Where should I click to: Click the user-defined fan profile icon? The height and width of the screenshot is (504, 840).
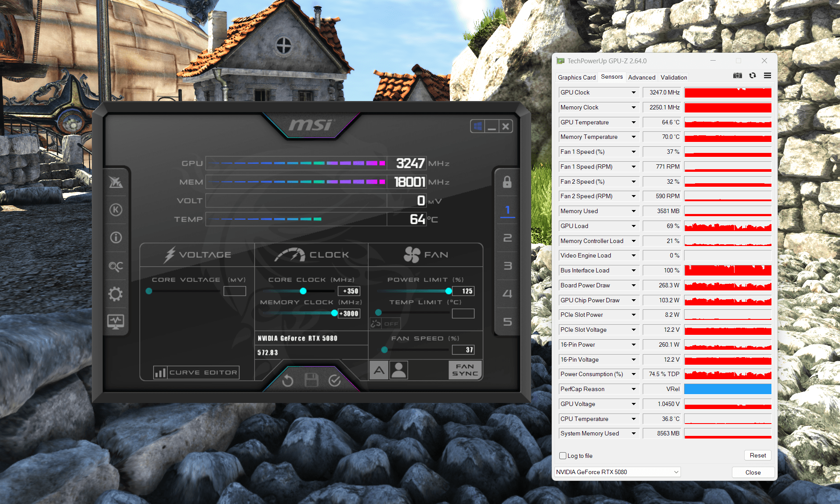[399, 370]
